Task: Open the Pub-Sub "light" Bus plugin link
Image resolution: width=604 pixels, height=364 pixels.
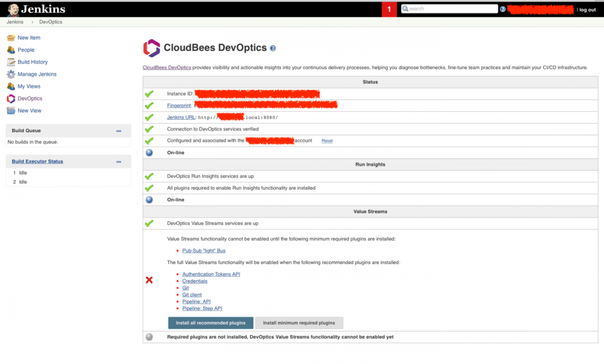Action: tap(204, 250)
